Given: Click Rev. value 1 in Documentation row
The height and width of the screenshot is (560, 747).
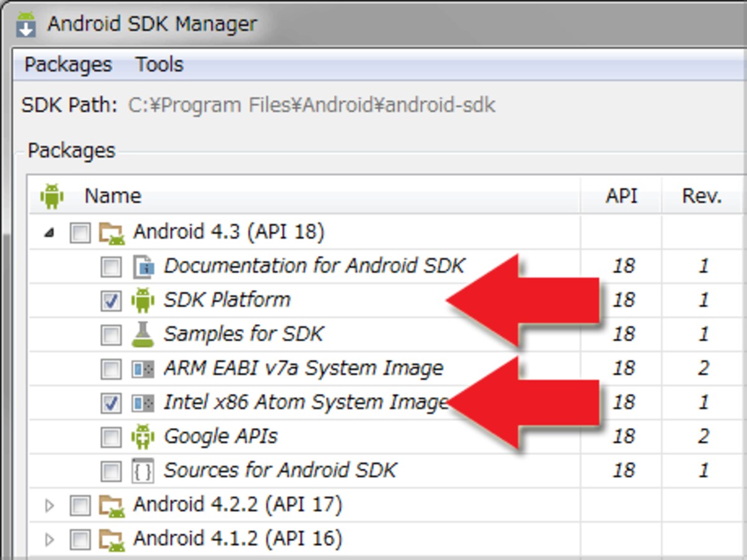Looking at the screenshot, I should 703,267.
